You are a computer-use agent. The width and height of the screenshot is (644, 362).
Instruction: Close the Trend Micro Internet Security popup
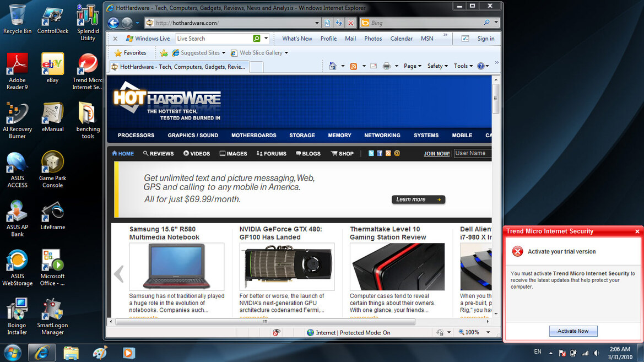pyautogui.click(x=637, y=231)
